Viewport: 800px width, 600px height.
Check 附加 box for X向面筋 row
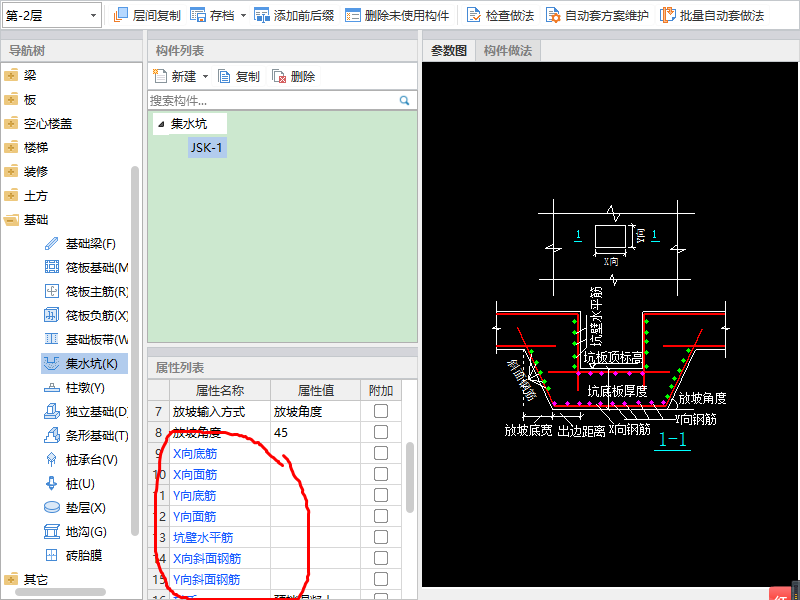point(381,474)
